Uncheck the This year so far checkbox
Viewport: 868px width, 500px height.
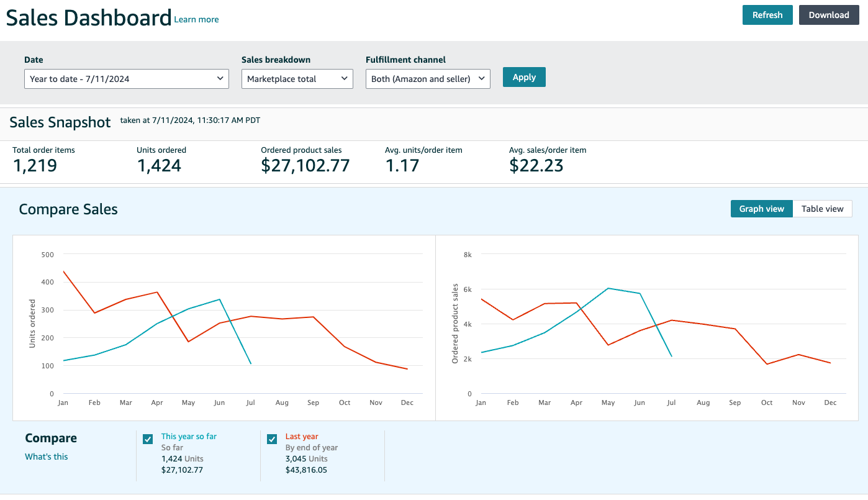pyautogui.click(x=148, y=439)
